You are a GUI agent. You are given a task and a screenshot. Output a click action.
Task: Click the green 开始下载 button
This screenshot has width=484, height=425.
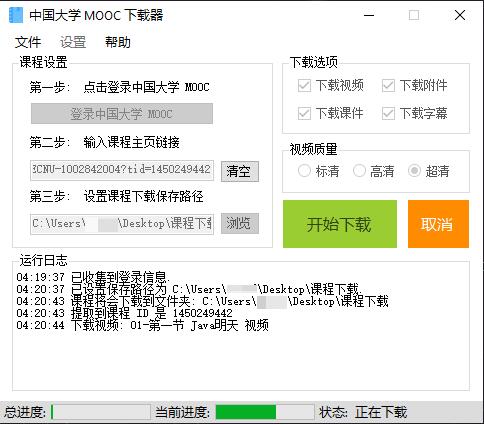[x=340, y=224]
